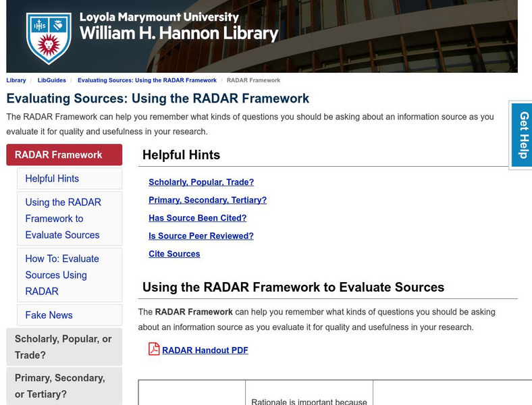Screen dimensions: 532x405
Task: Open Using the RADAR Framework sidebar item
Action: [70, 219]
